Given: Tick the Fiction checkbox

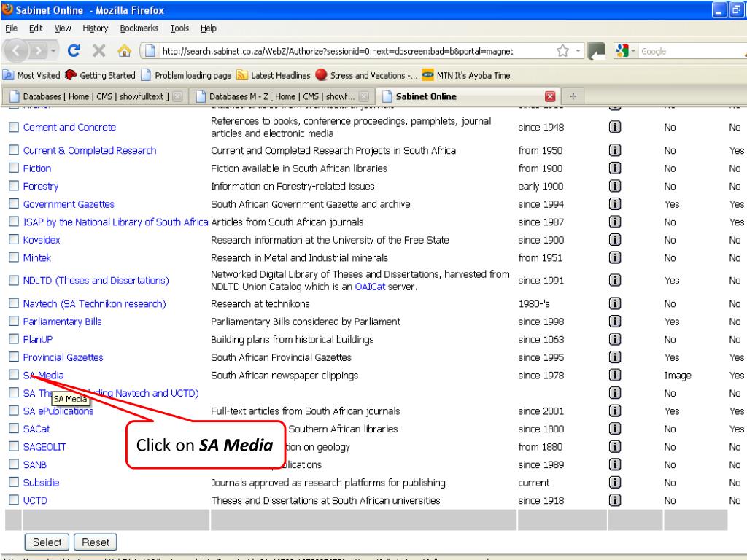Looking at the screenshot, I should click(x=14, y=168).
